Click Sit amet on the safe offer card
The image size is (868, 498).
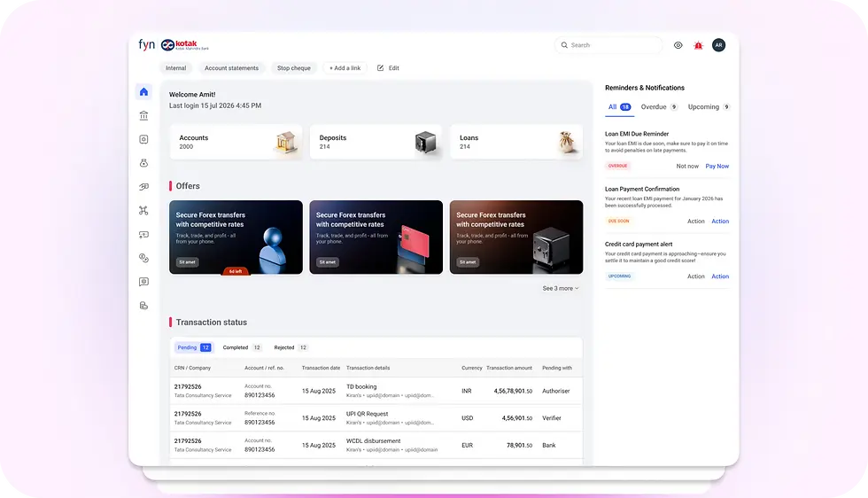pyautogui.click(x=468, y=262)
